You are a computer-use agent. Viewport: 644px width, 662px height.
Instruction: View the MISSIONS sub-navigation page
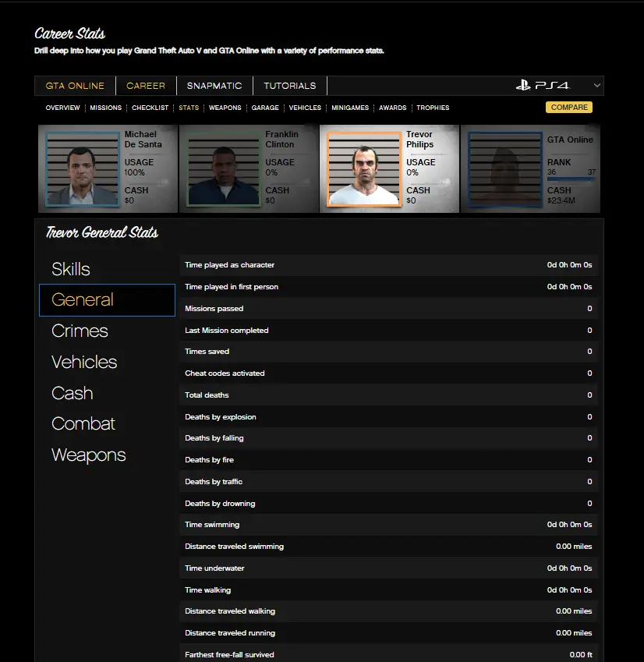click(106, 108)
